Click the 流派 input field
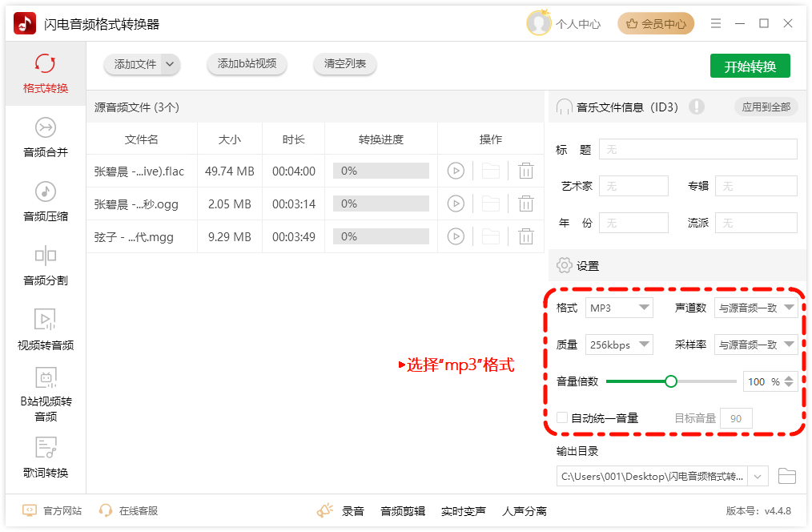812x532 pixels. pos(756,223)
